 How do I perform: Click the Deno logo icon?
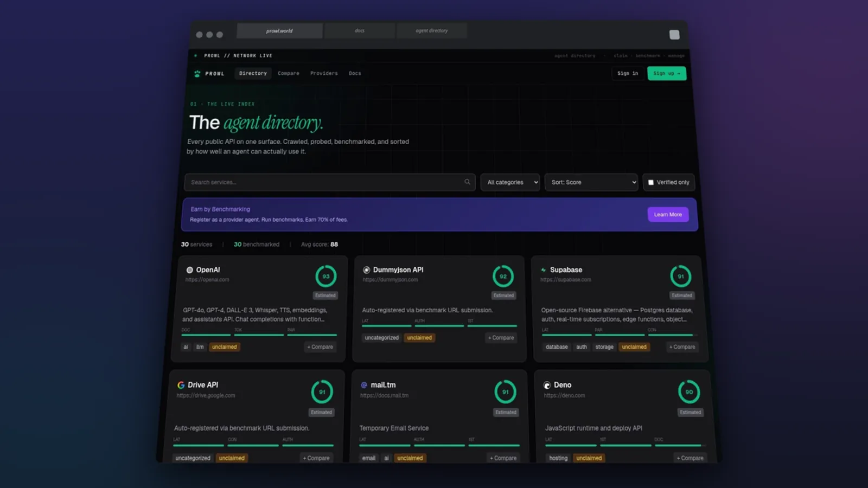[x=547, y=386]
